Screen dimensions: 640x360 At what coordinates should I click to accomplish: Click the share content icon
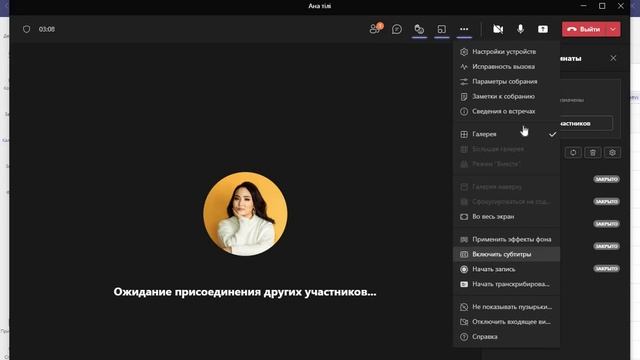tap(543, 29)
